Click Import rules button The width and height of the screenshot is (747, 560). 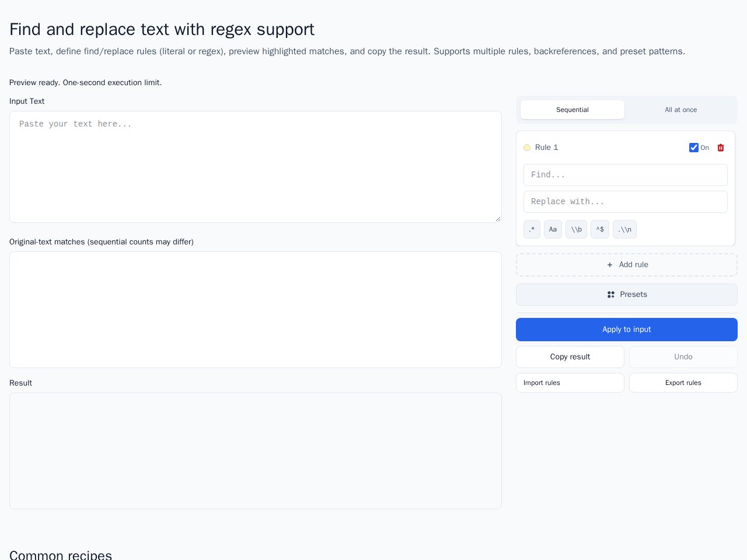(570, 383)
